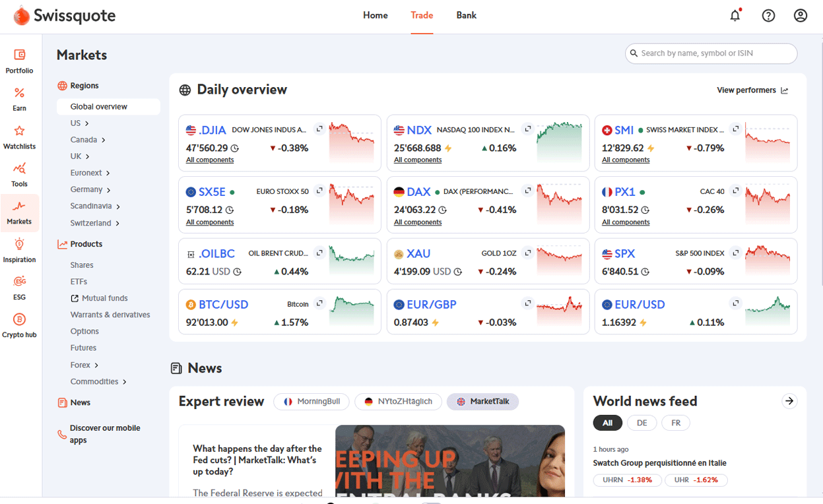
Task: Open the Inspiration section
Action: [x=19, y=250]
